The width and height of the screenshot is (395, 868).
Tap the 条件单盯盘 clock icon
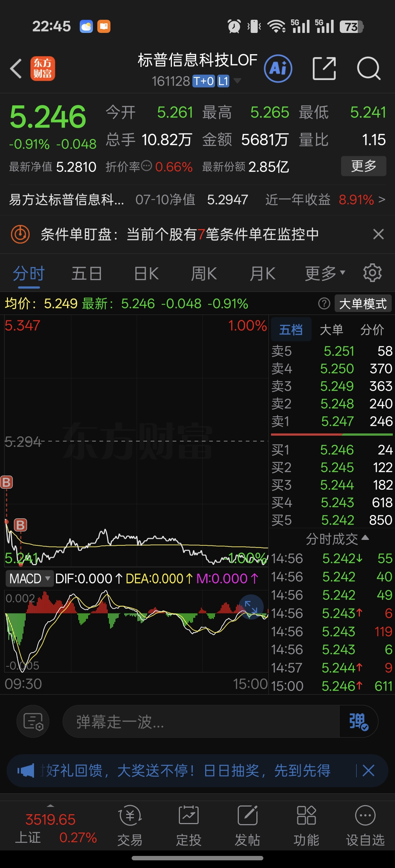point(20,234)
